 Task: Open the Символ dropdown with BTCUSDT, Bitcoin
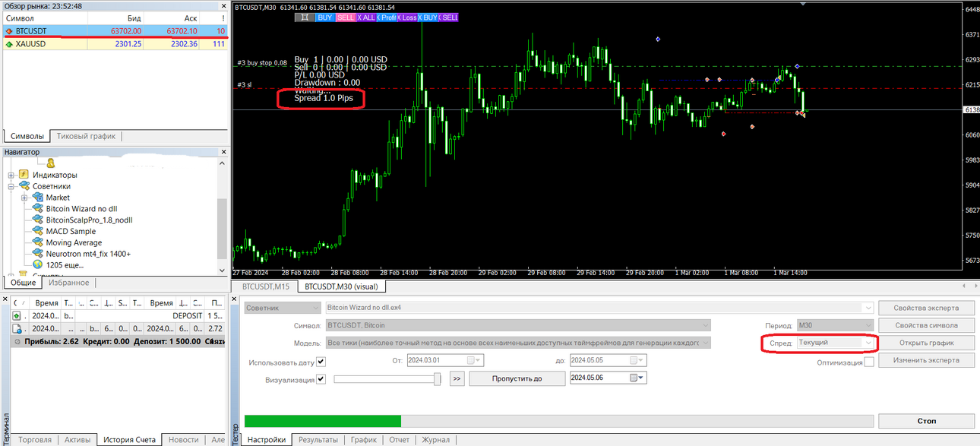coord(517,325)
